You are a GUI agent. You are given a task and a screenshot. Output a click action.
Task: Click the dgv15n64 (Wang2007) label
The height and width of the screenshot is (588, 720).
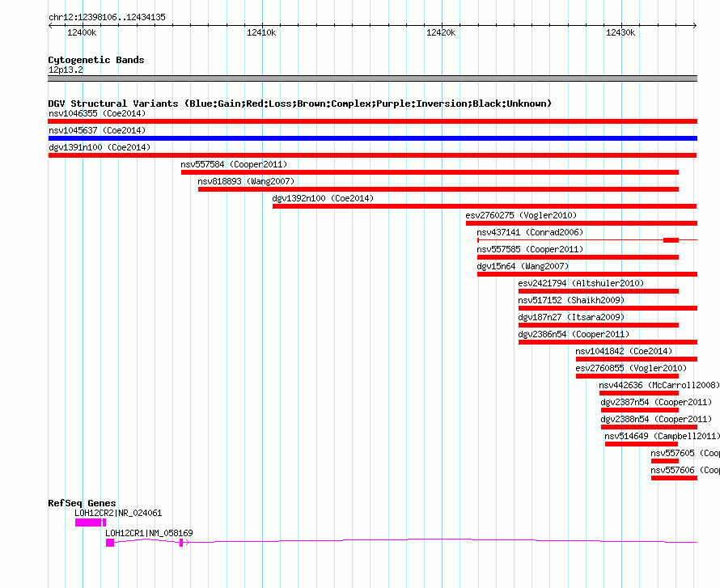click(x=523, y=266)
